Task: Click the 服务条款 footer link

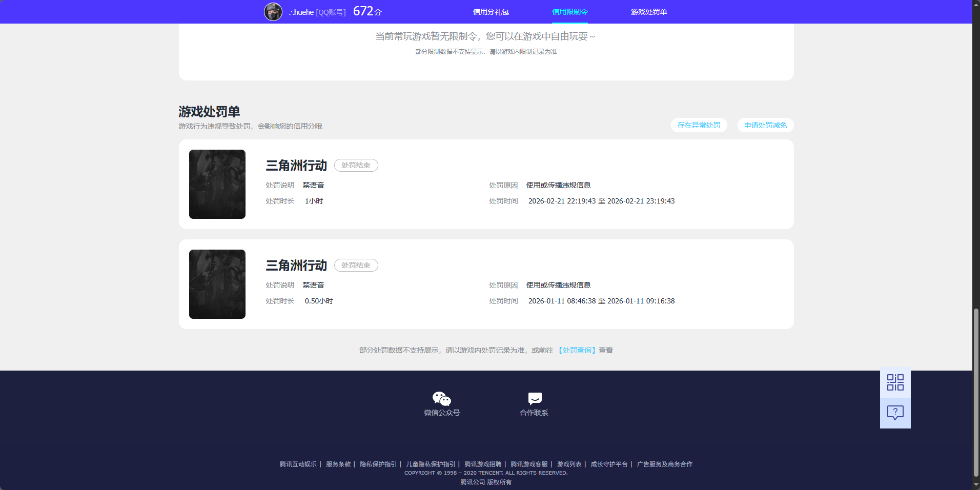Action: 337,464
